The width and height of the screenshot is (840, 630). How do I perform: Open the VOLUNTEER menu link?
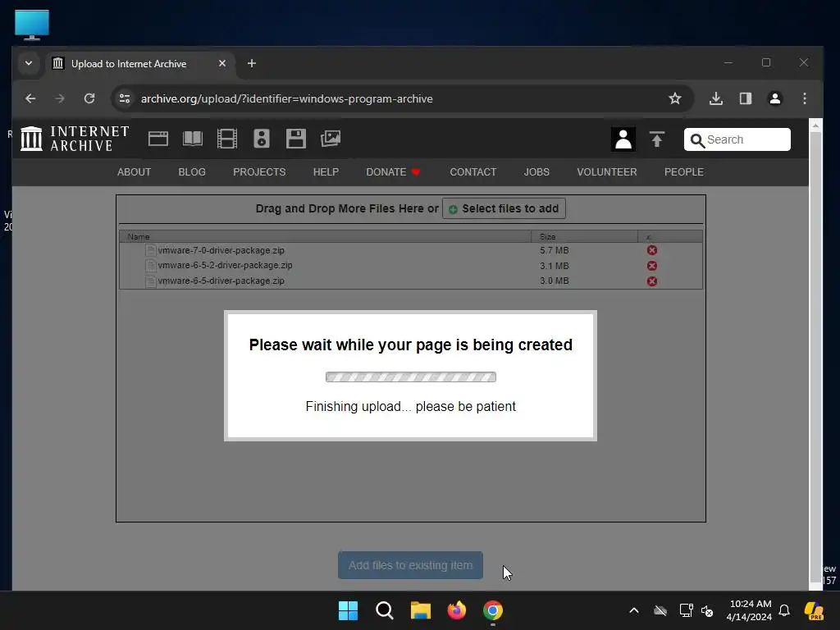tap(607, 172)
